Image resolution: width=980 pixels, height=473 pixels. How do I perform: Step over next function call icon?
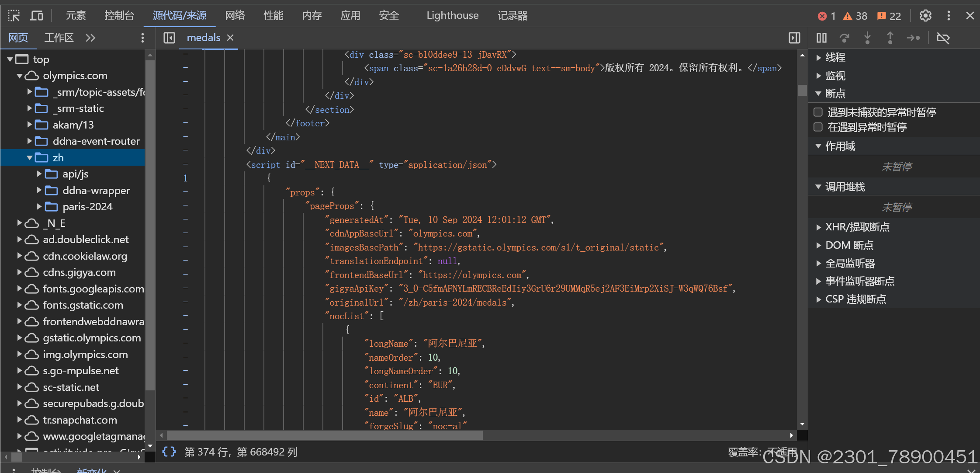pyautogui.click(x=845, y=38)
